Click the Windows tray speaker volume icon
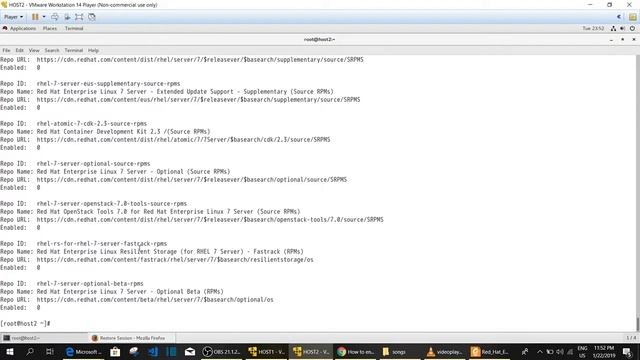 coord(560,351)
